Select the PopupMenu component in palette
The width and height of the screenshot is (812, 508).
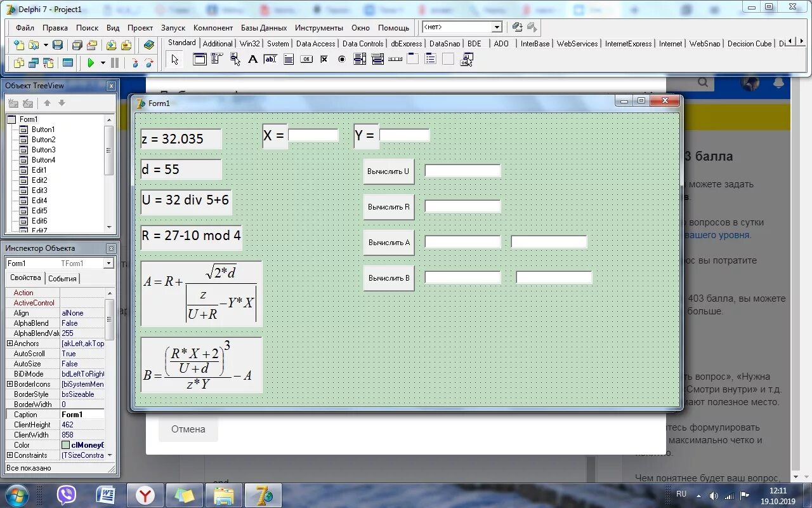tap(235, 59)
